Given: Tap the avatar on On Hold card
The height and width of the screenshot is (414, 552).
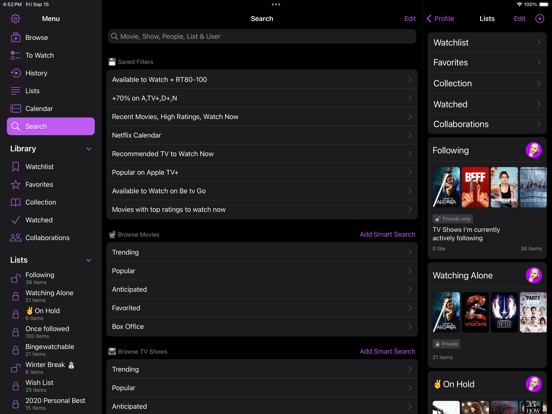Looking at the screenshot, I should point(534,384).
